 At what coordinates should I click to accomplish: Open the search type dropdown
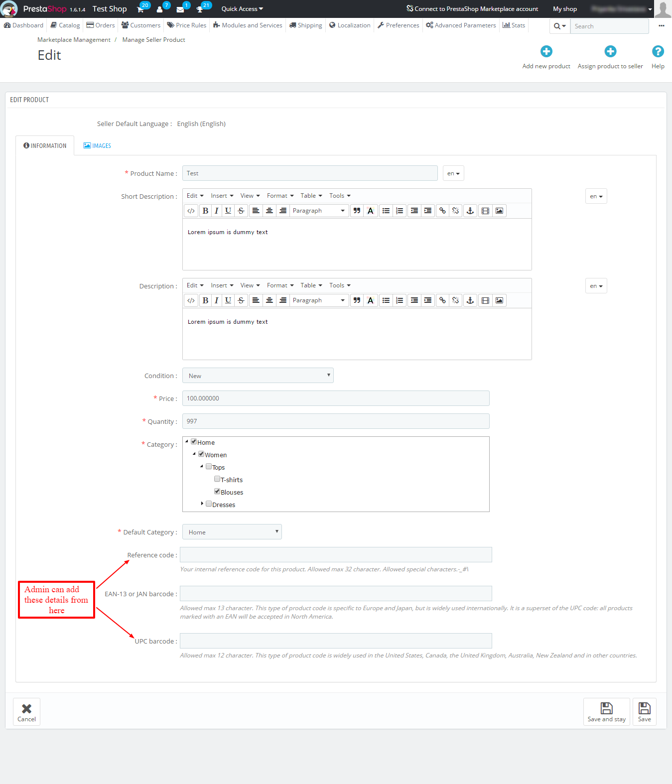(x=560, y=26)
